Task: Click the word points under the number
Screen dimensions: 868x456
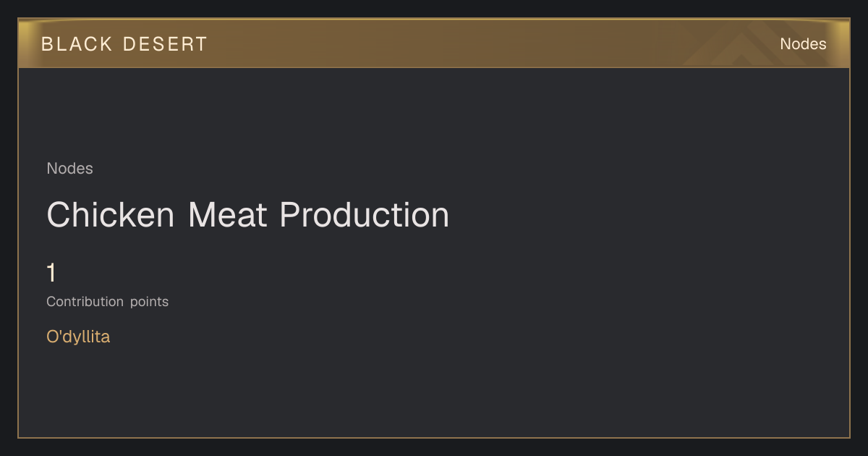Action: (149, 302)
